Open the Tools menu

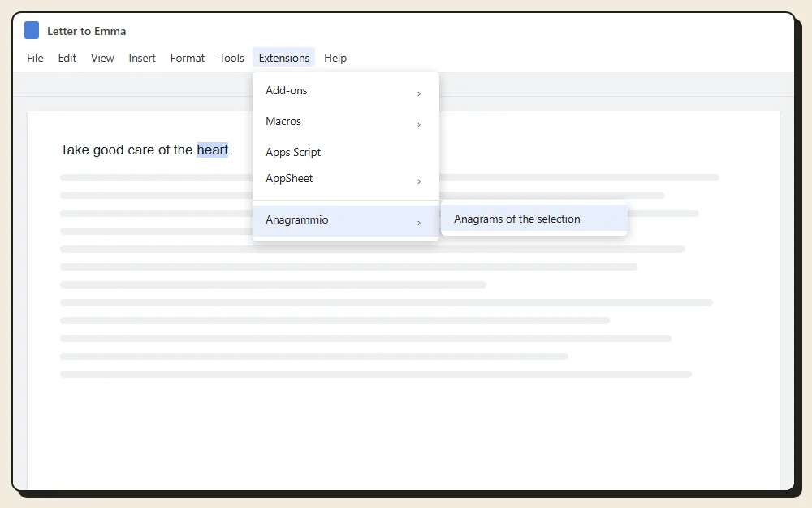[x=231, y=58]
